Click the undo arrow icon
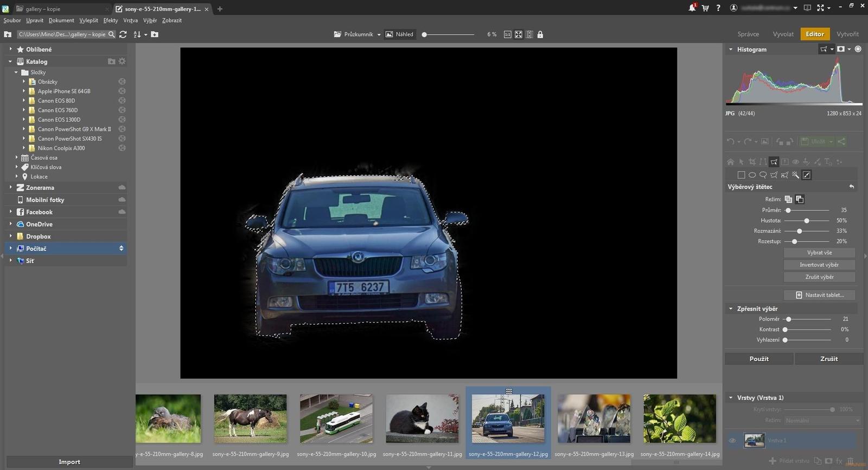 pos(731,141)
